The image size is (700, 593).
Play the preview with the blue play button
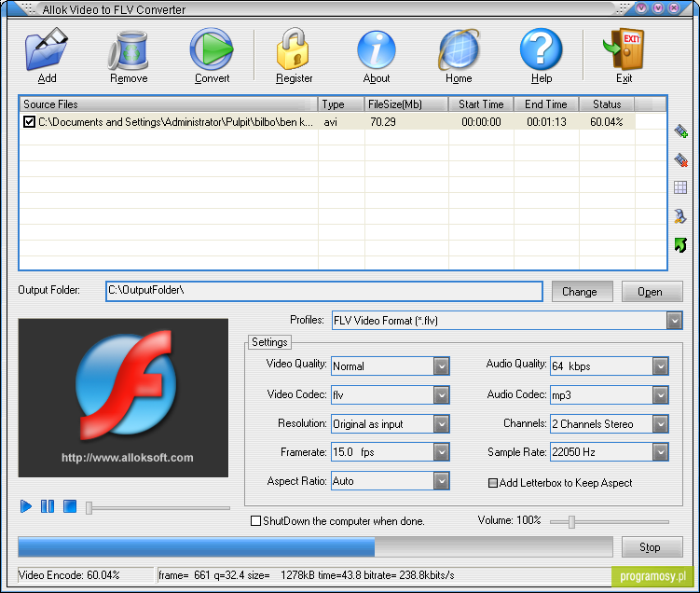(26, 506)
